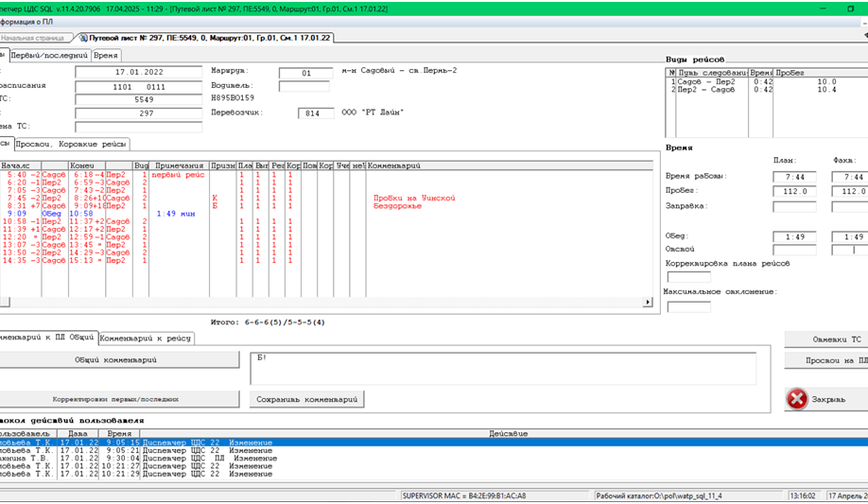
Task: Click the Итого summary 6-6-6(5)/5-5-5(4)
Action: coord(268,322)
